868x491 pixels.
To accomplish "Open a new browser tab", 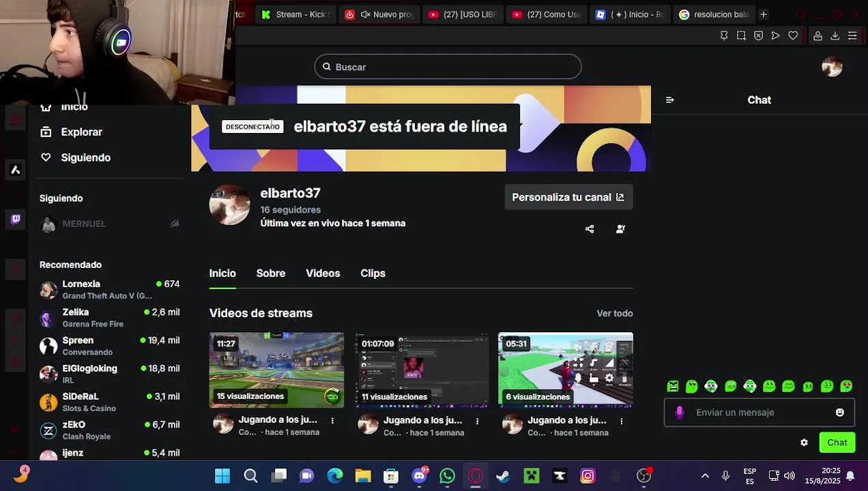I will (x=764, y=14).
